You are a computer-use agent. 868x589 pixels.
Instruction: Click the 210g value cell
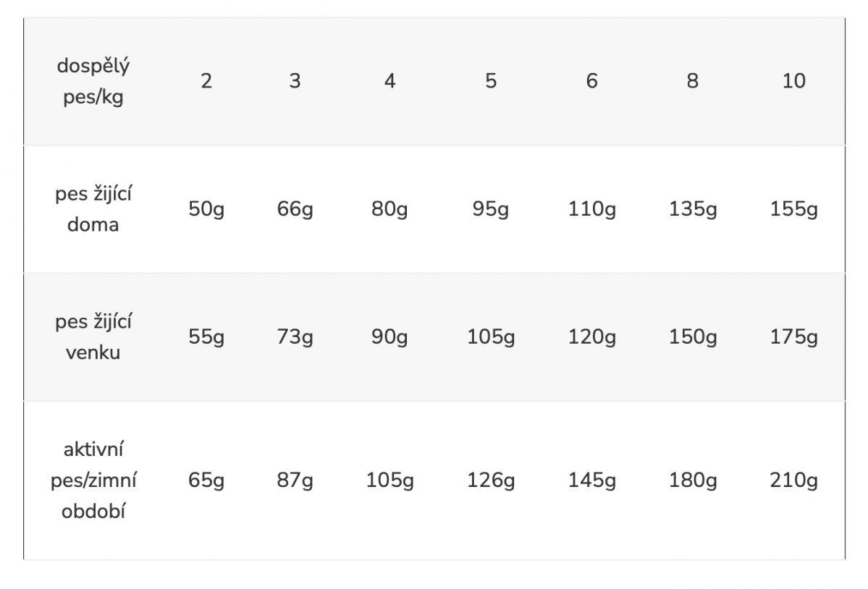click(793, 481)
